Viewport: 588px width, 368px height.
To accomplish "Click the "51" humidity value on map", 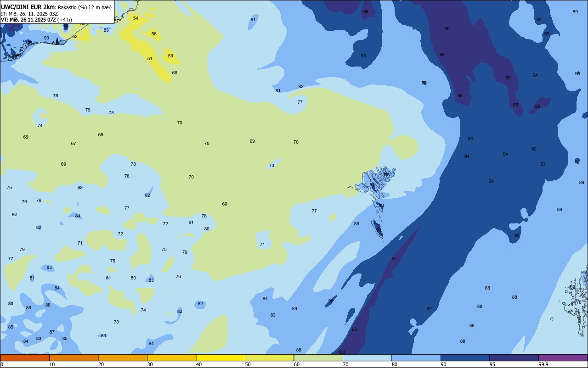I will coord(150,59).
